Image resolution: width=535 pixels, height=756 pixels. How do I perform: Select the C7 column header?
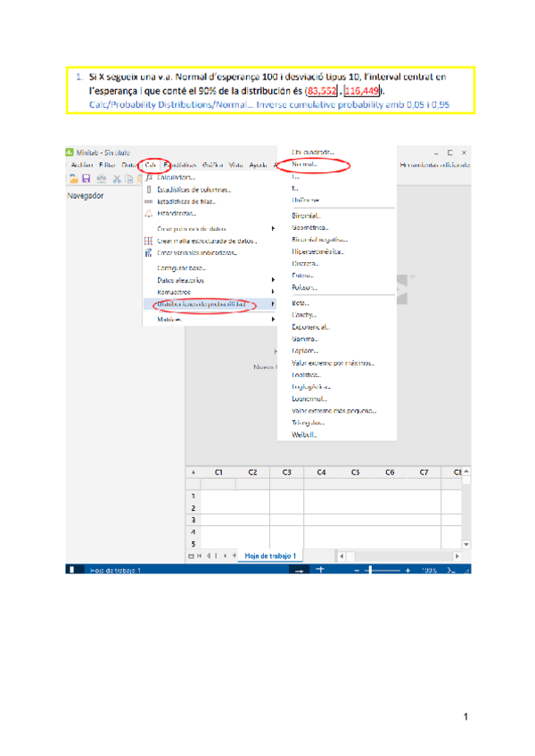pyautogui.click(x=424, y=472)
